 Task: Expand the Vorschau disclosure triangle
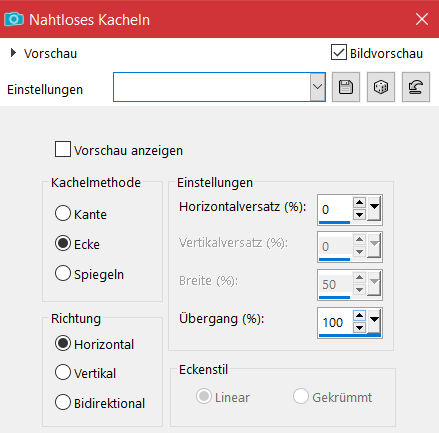click(13, 53)
